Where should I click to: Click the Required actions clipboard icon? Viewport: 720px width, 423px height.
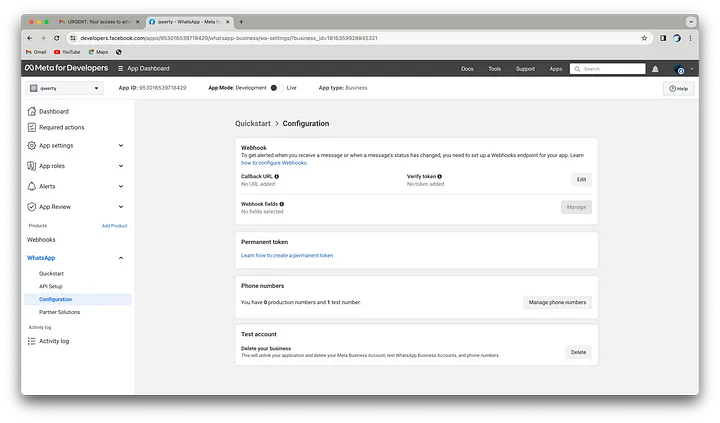[32, 127]
